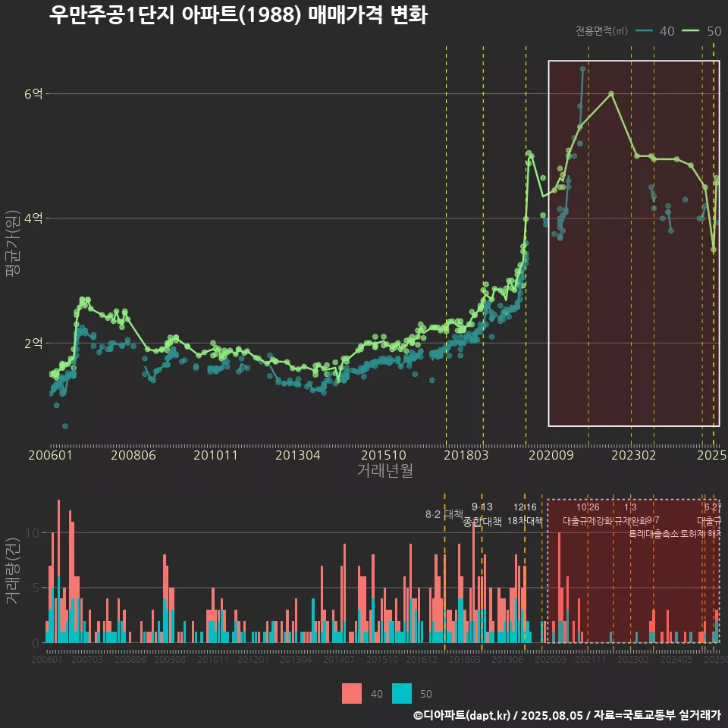Image resolution: width=728 pixels, height=728 pixels.
Task: Click the 6·27 annotation label
Action: pos(713,507)
